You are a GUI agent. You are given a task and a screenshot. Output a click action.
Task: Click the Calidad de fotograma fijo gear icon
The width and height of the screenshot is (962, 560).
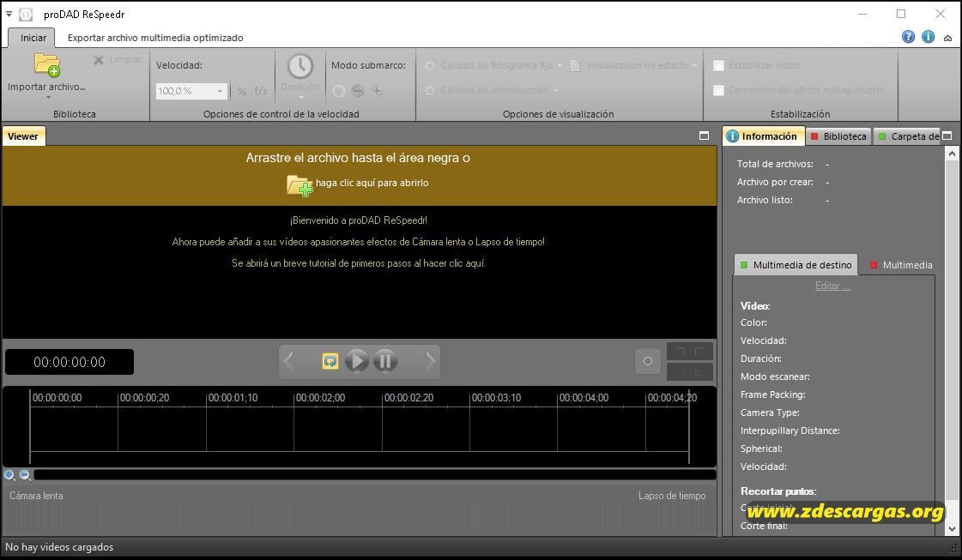(x=430, y=66)
